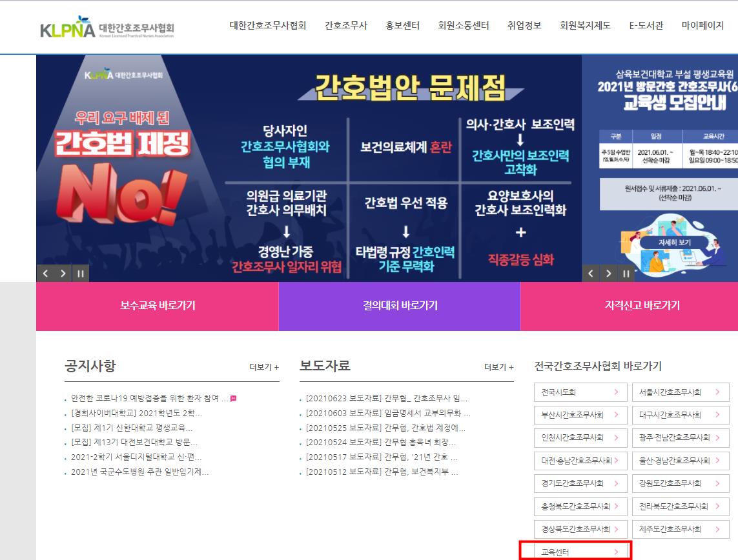The height and width of the screenshot is (560, 738).
Task: Click 자세히 보기 in side banner
Action: (x=675, y=243)
